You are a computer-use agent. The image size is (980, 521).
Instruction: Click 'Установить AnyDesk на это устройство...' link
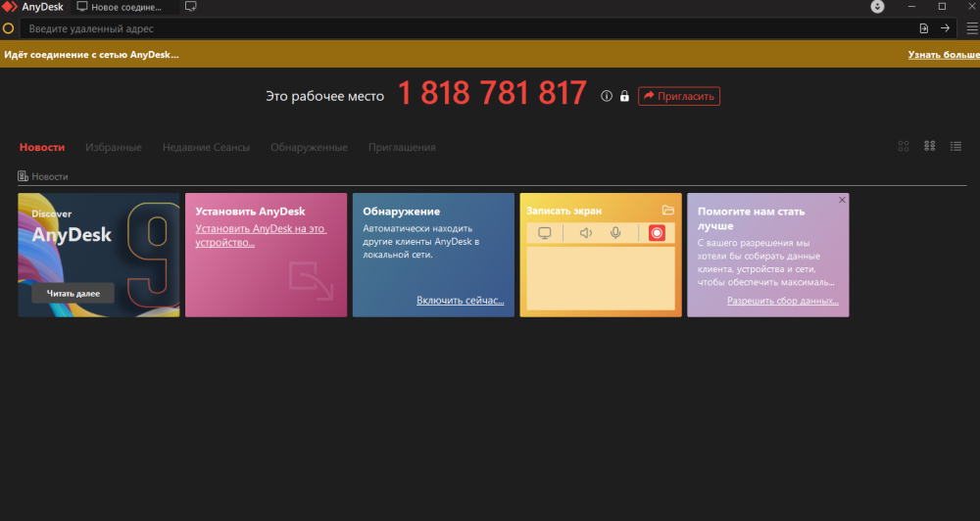coord(261,235)
